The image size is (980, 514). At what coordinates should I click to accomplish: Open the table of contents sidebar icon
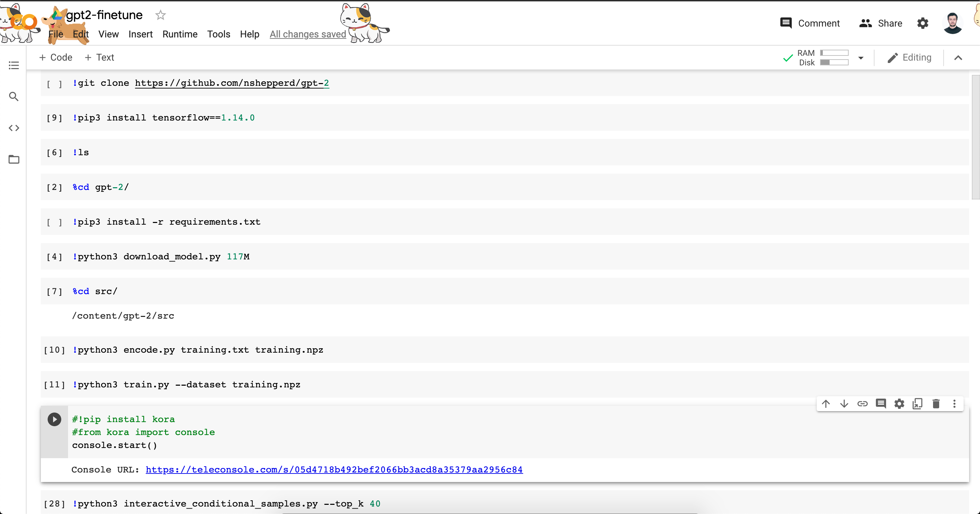click(x=14, y=65)
